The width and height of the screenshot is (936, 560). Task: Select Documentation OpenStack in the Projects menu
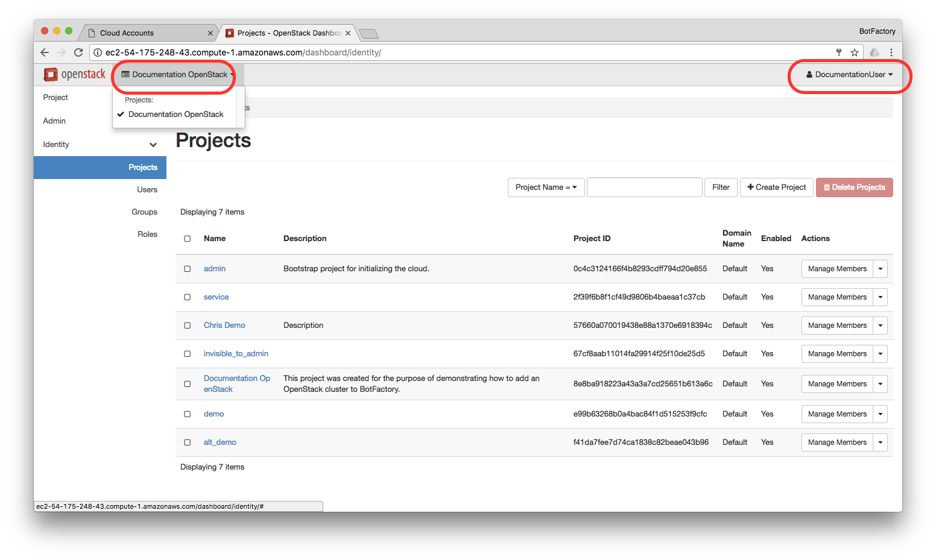[175, 115]
